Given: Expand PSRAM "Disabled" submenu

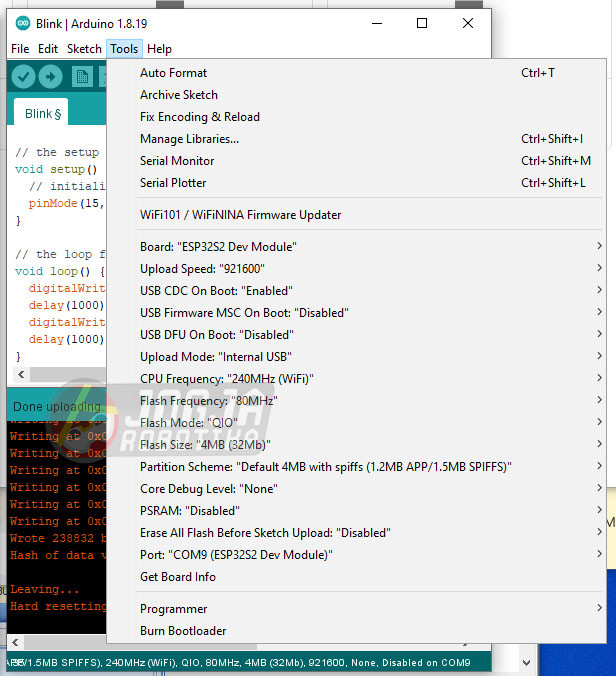Looking at the screenshot, I should tap(356, 510).
